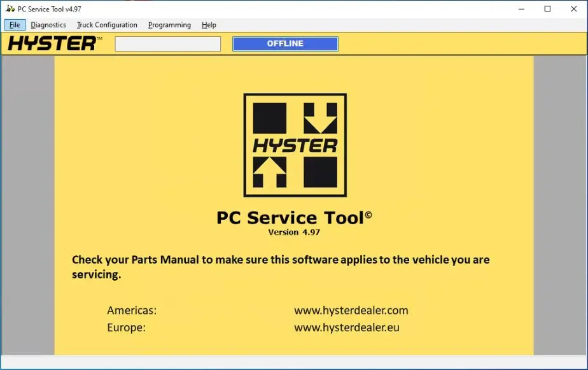The width and height of the screenshot is (588, 370).
Task: Click the blue OFFLINE status button
Action: pyautogui.click(x=285, y=43)
